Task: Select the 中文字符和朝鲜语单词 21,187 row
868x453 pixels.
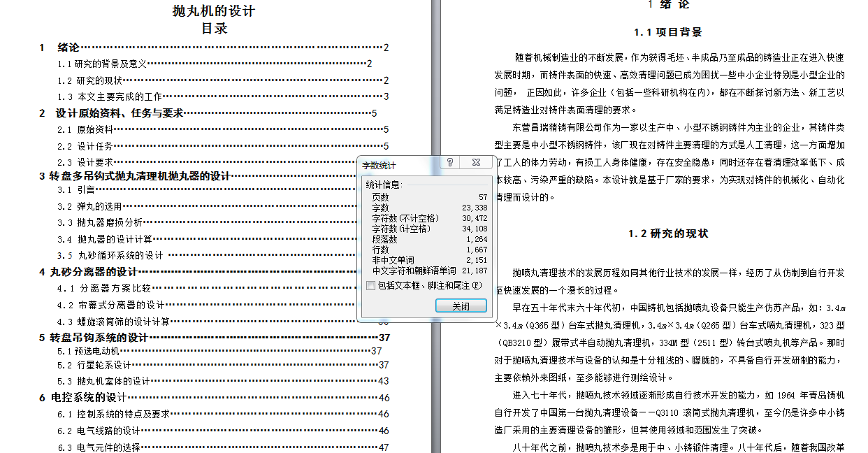Action: coord(429,271)
